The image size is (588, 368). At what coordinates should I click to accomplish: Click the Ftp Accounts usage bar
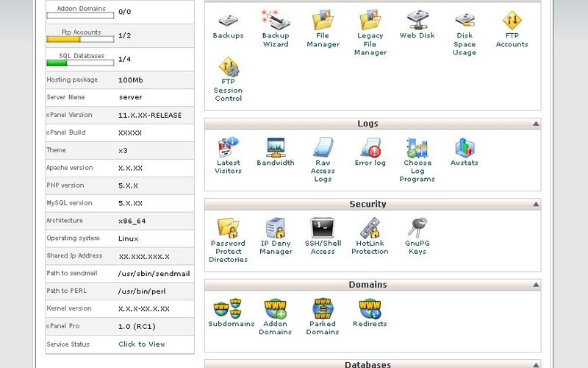point(80,40)
